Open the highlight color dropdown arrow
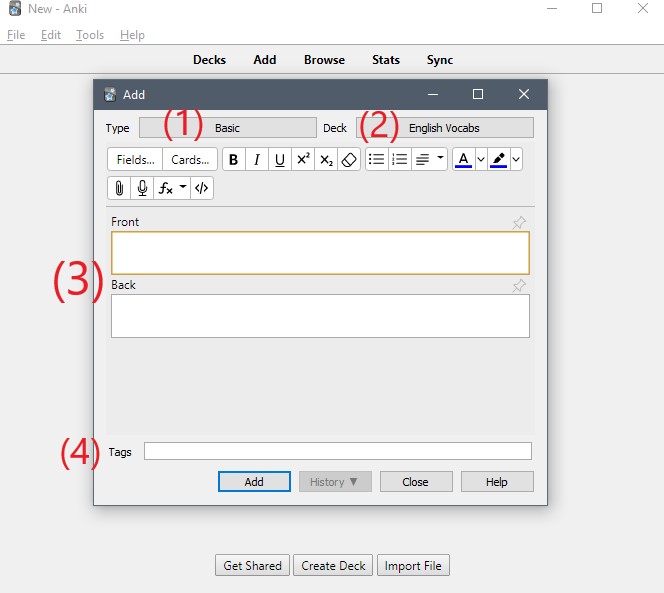Screen dimensions: 664x593 click(x=516, y=160)
